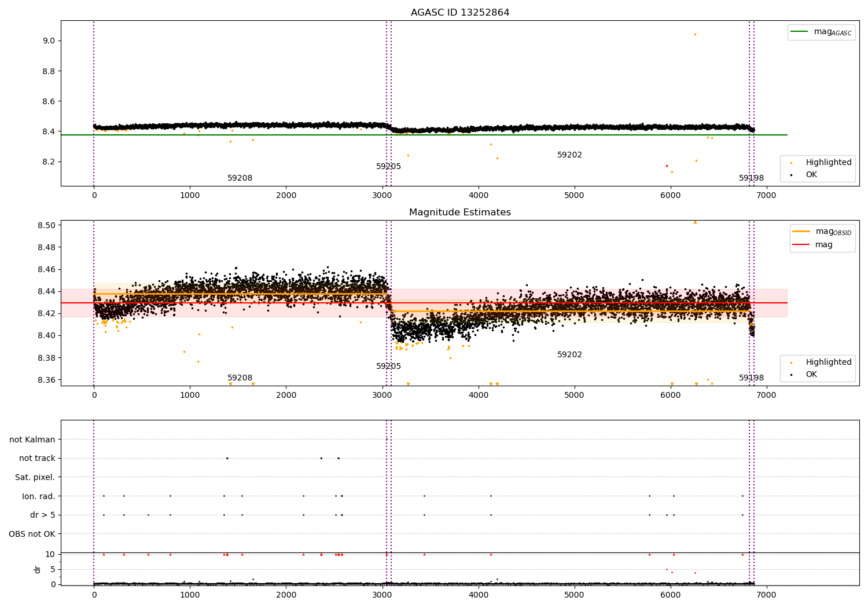Screen dimensions: 868x608
Task: Click the 8.50 y-axis tick in Magnitude Estimates
Action: [x=47, y=225]
